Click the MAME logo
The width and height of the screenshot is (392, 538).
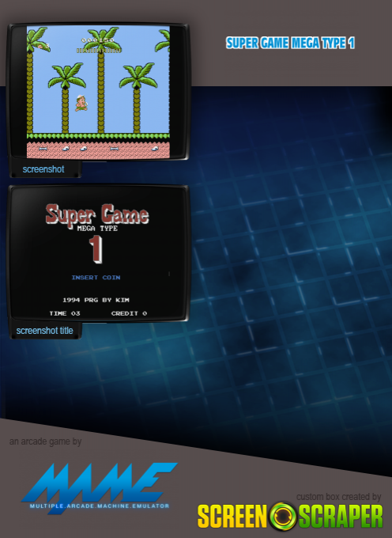[x=99, y=488]
